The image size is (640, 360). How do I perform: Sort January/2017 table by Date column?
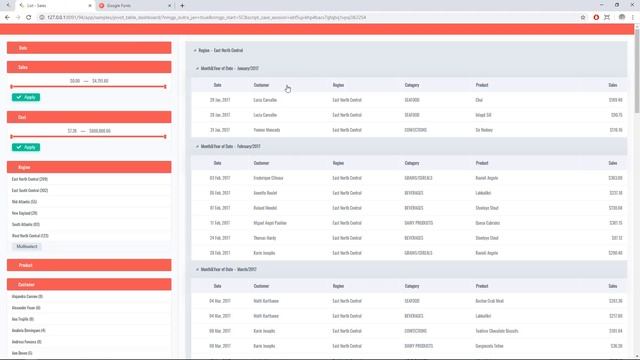(x=218, y=85)
